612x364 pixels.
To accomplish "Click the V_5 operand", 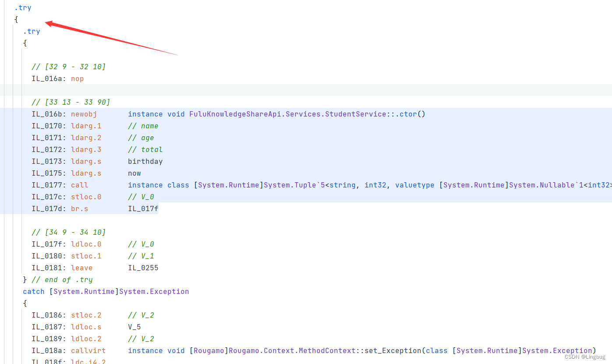I will click(134, 327).
